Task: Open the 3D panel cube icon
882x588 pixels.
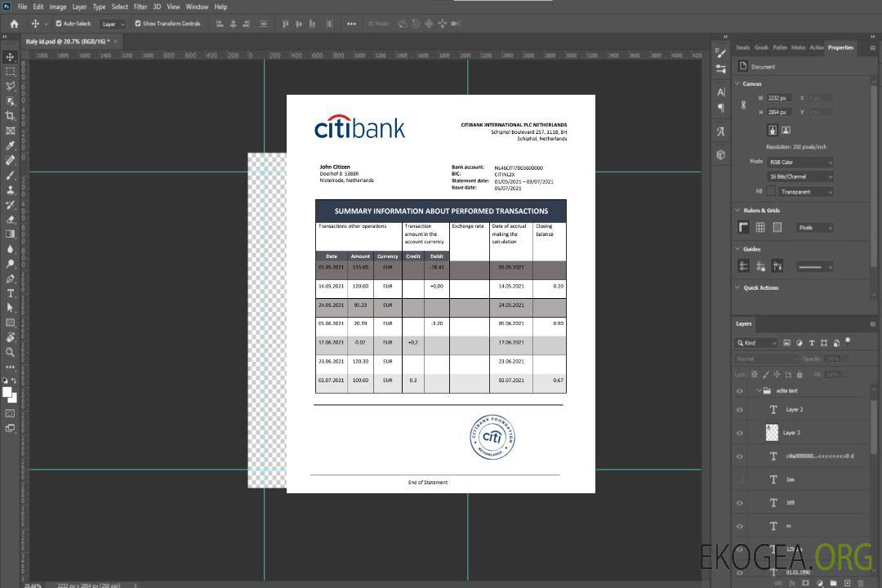Action: point(721,154)
